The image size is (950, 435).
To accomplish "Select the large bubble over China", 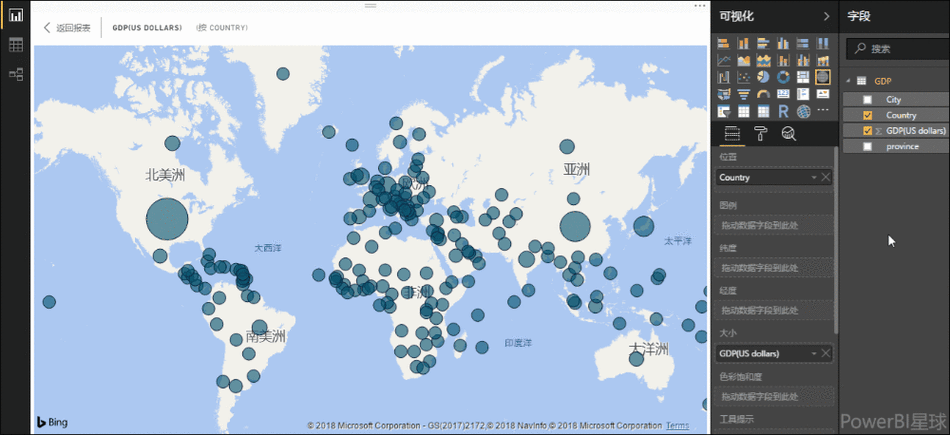I will click(575, 227).
